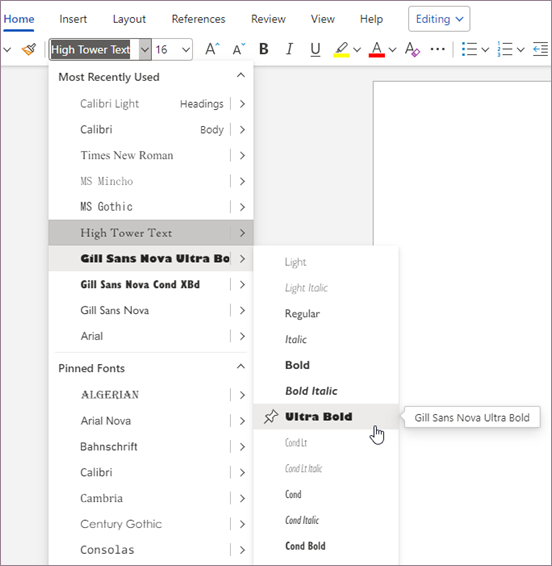Viewport: 552px width, 566px height.
Task: Select Ultra Bold variant
Action: point(326,417)
